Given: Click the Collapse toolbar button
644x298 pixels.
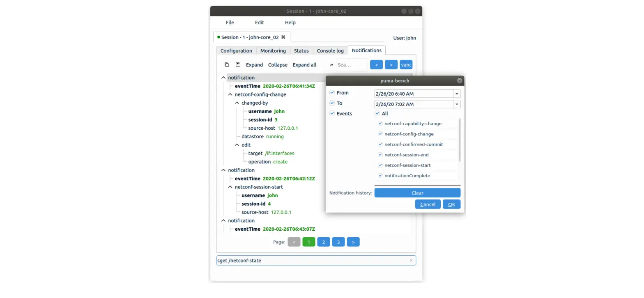Looking at the screenshot, I should pyautogui.click(x=278, y=65).
